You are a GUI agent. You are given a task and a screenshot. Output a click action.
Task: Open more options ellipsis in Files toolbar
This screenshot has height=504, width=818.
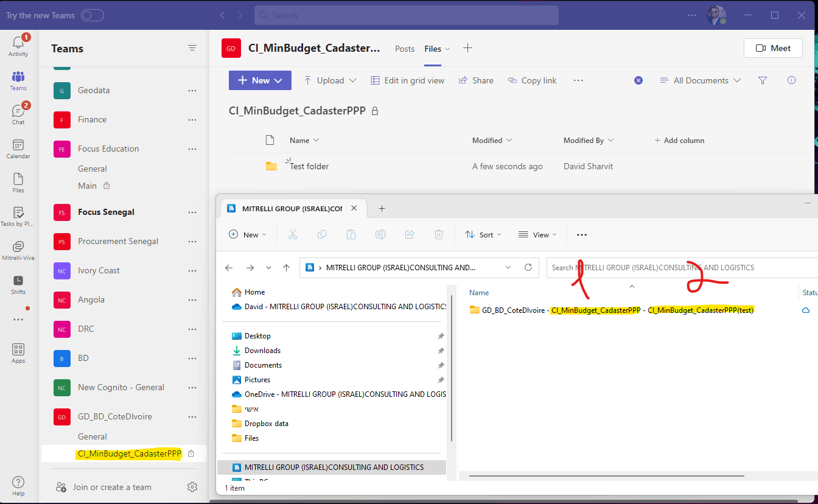point(578,80)
